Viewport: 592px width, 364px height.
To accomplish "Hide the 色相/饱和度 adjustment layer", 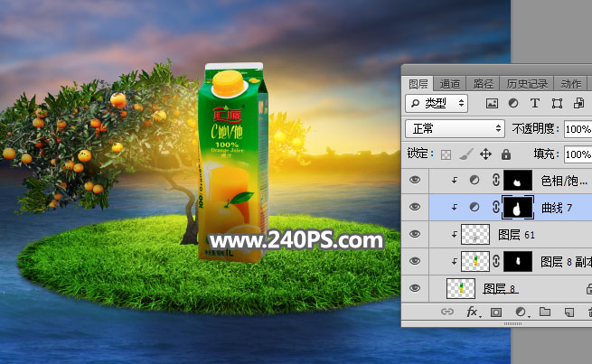I will 415,180.
